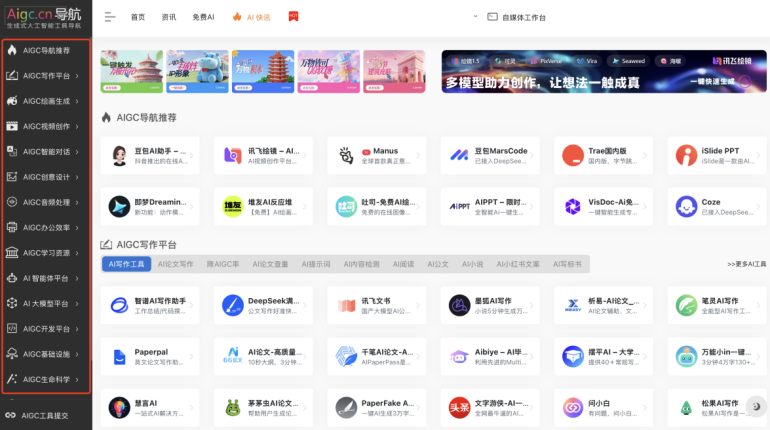
Task: Expand the AIGC智能对话 sidebar chevron
Action: [78, 152]
